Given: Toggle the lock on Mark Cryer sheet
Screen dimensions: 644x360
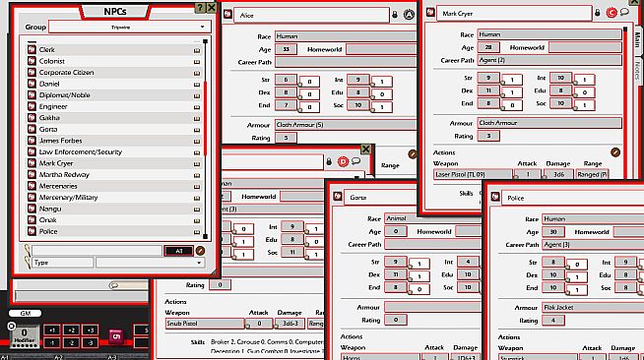Looking at the screenshot, I should pyautogui.click(x=598, y=13).
